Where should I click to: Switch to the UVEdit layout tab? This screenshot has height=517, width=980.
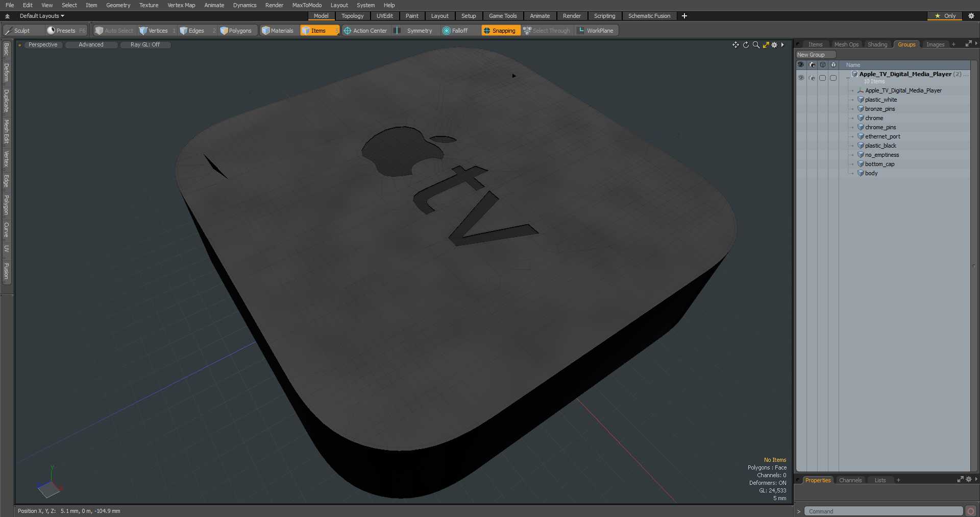click(x=384, y=16)
